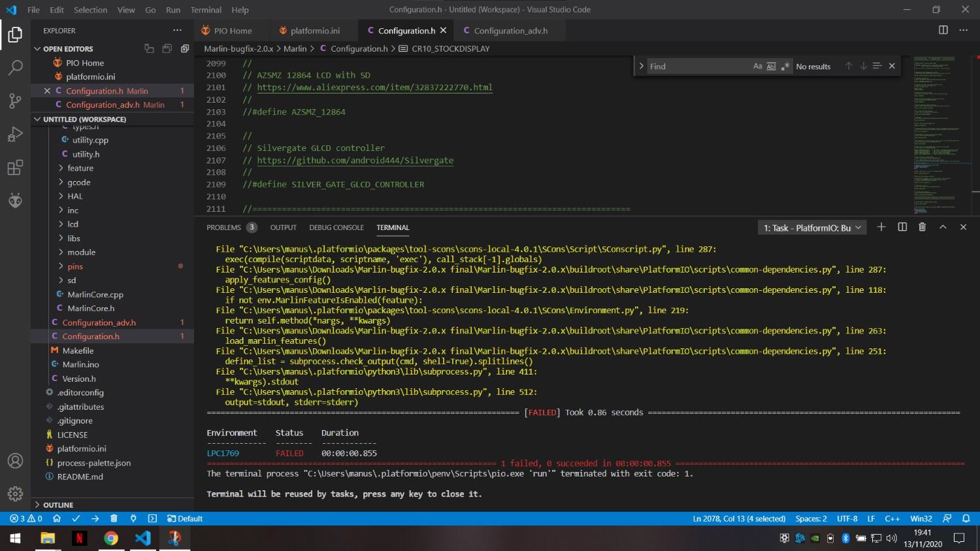Open notifications bell in status bar
The height and width of the screenshot is (551, 980).
tap(966, 518)
